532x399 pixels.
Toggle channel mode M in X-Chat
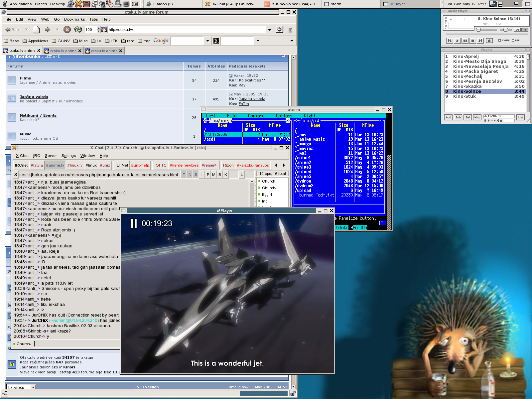tap(214, 175)
